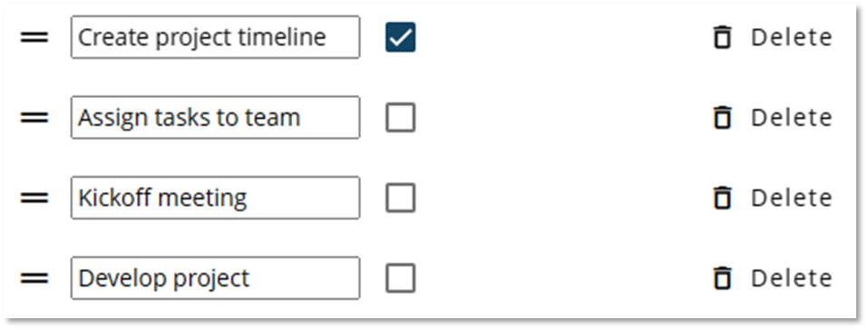Click Delete text for Create project timeline
The image size is (868, 330).
(x=792, y=38)
